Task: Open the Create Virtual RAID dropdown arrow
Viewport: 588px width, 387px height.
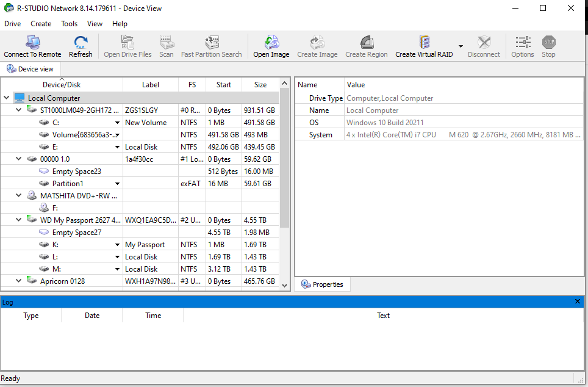Action: click(461, 46)
